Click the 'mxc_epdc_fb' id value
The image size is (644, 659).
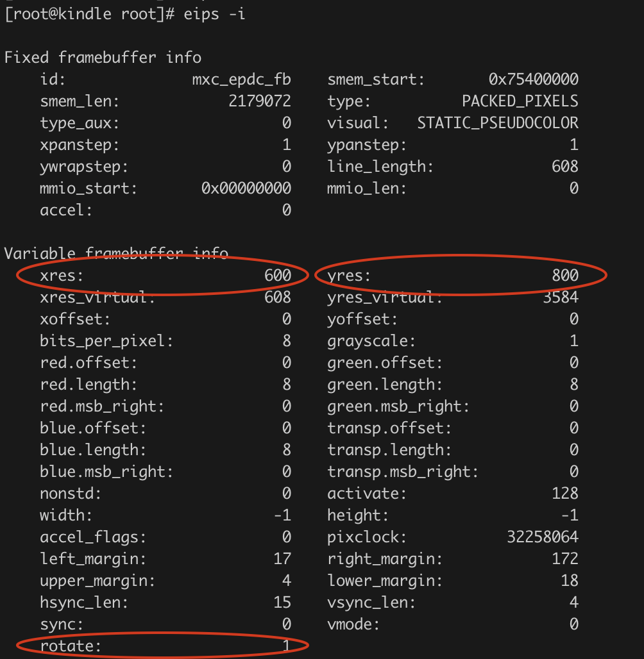[241, 79]
